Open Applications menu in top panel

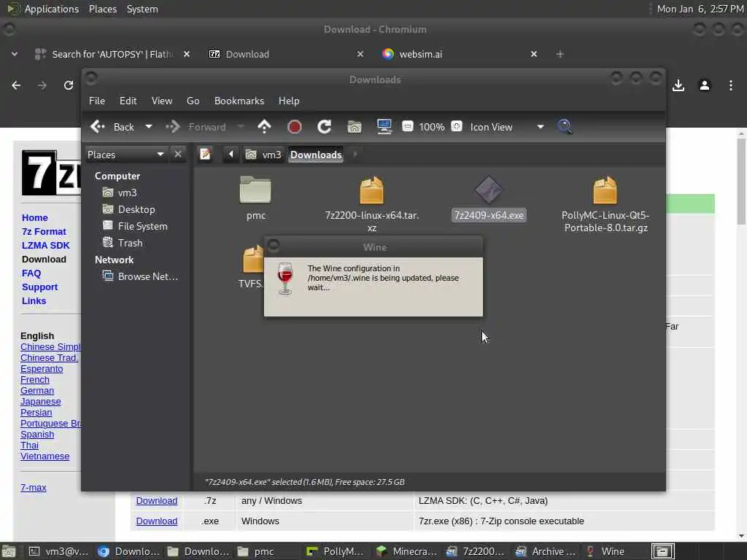tap(52, 9)
